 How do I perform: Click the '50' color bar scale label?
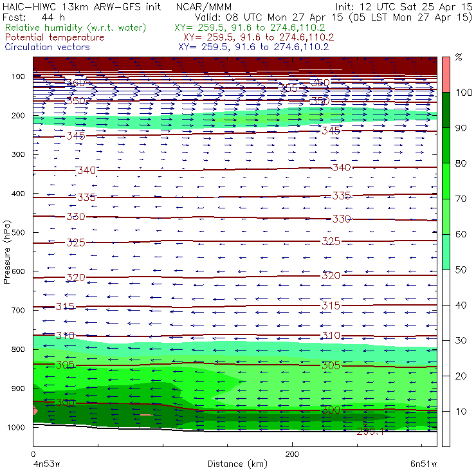pyautogui.click(x=461, y=270)
